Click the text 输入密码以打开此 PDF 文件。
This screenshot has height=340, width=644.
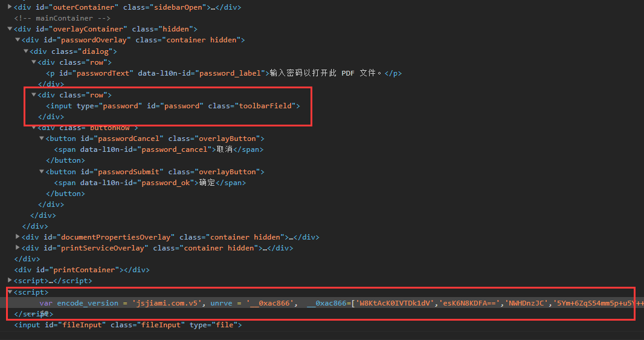[x=326, y=73]
